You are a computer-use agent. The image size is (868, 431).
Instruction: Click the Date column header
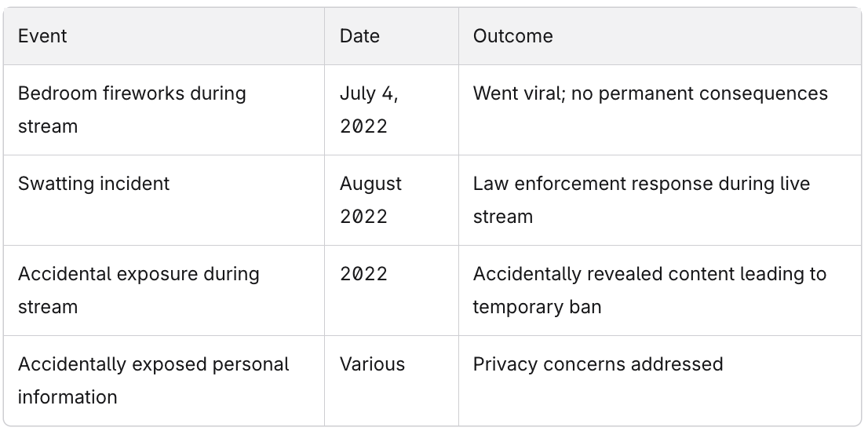pos(392,36)
